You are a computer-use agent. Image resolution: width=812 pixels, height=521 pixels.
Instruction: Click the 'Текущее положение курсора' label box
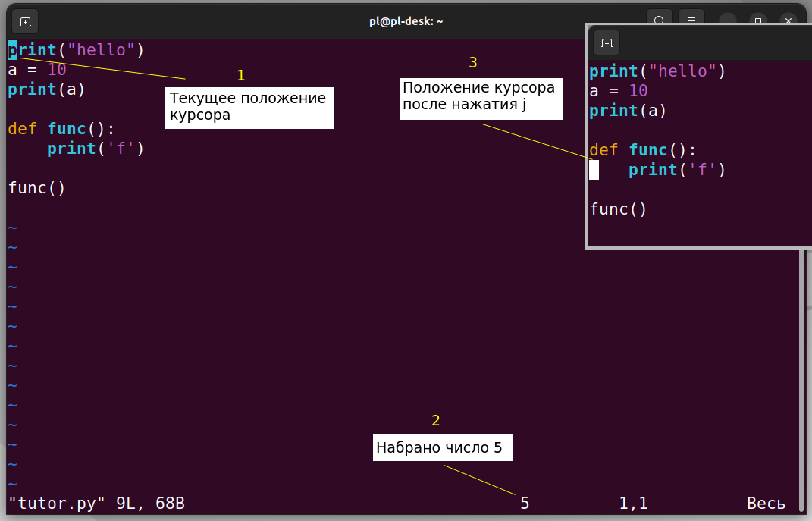pos(249,107)
